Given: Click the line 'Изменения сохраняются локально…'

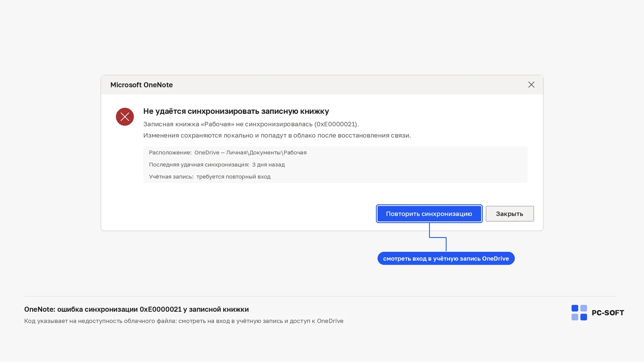Looking at the screenshot, I should 277,136.
